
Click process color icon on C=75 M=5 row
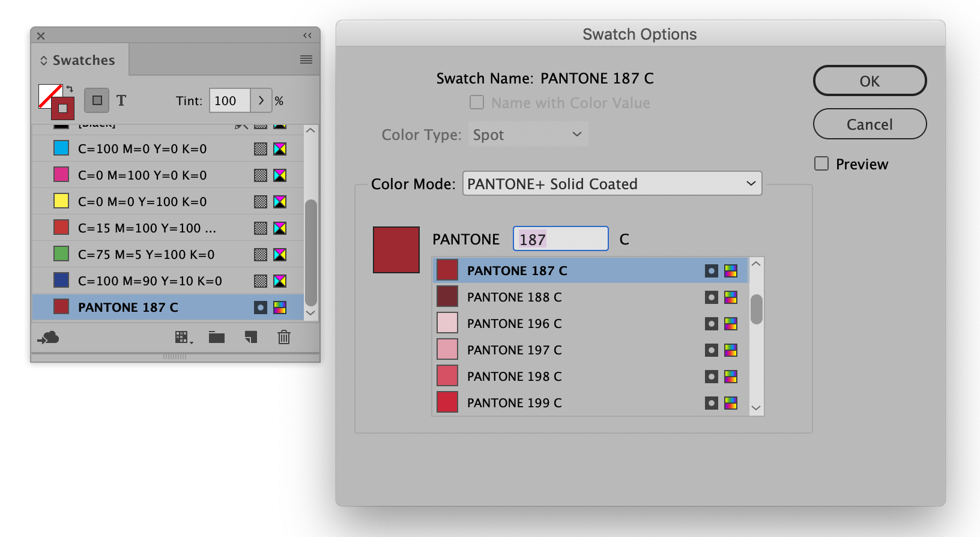(x=261, y=255)
